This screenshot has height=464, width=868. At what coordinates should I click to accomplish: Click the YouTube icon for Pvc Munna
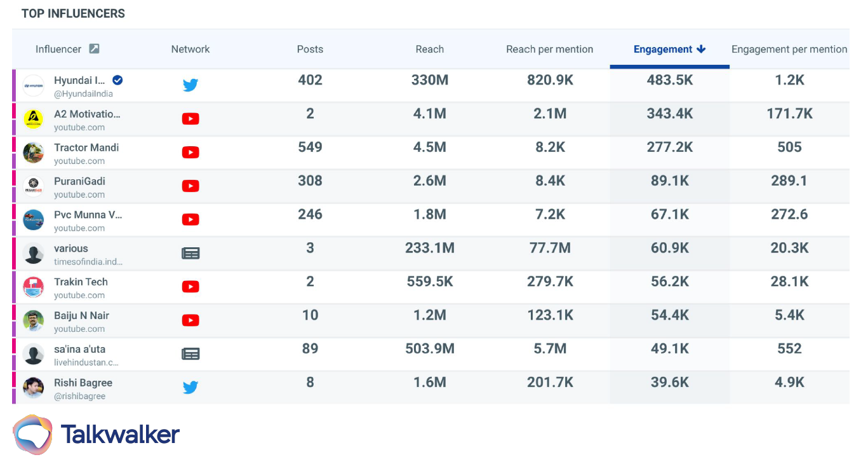coord(190,219)
